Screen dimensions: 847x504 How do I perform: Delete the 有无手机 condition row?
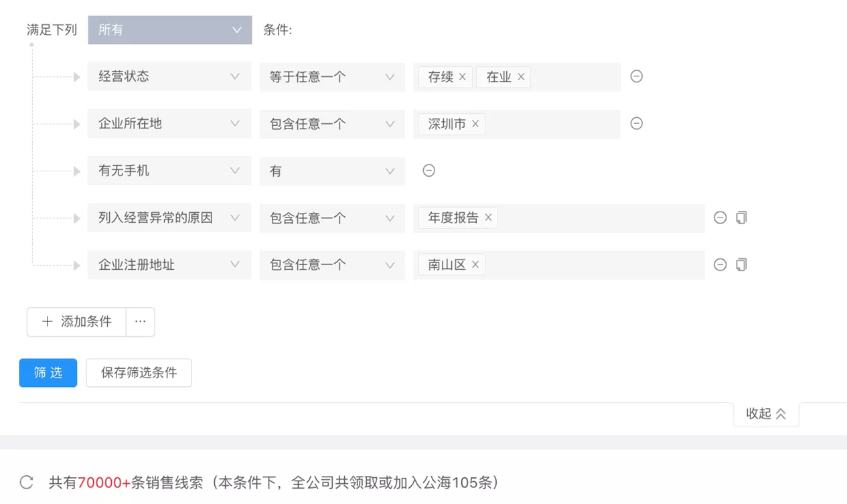tap(429, 171)
